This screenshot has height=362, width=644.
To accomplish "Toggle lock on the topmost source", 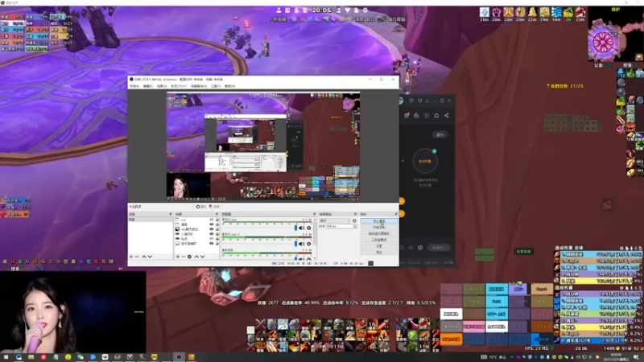I will (217, 220).
